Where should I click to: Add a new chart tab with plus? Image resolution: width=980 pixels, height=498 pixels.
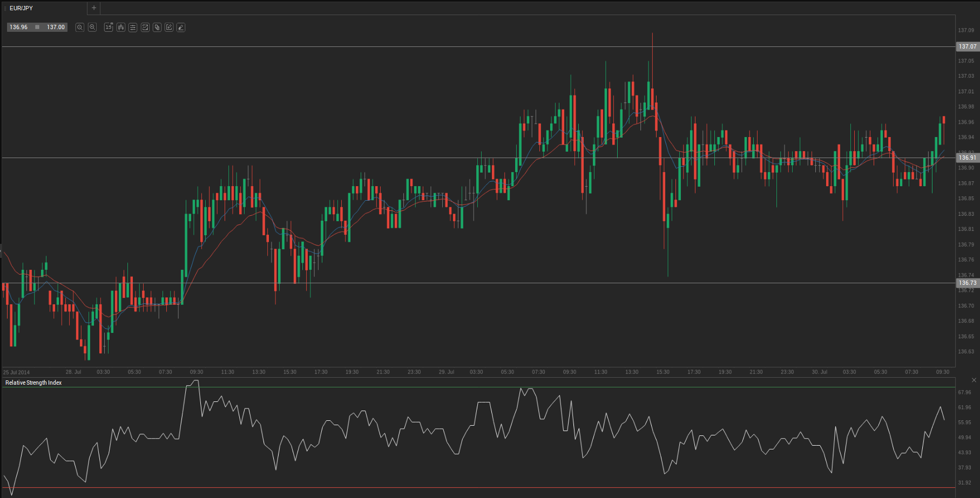coord(94,8)
